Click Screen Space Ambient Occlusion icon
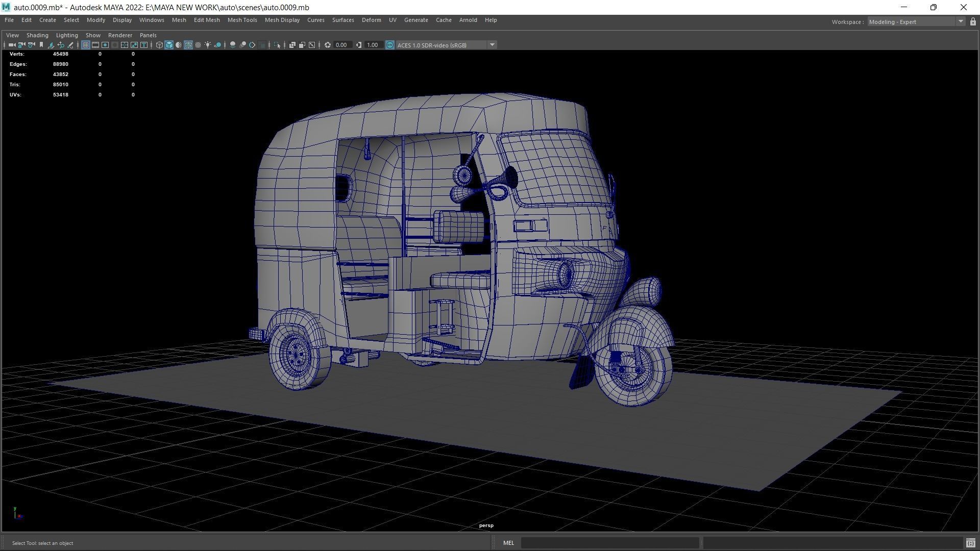Image resolution: width=980 pixels, height=551 pixels. pyautogui.click(x=233, y=45)
